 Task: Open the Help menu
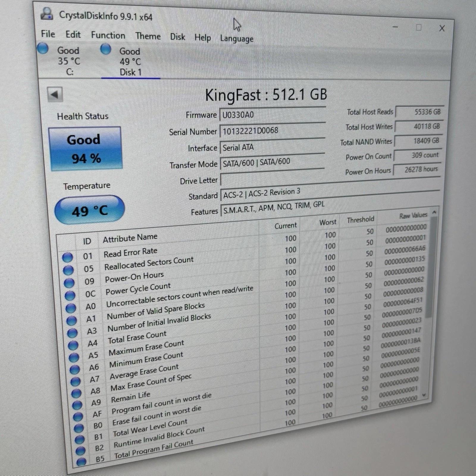click(203, 38)
